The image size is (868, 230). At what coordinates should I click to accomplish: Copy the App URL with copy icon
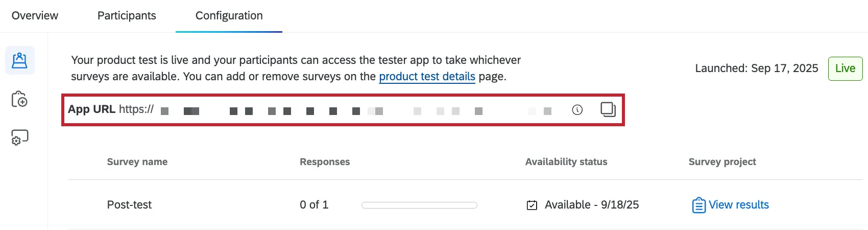point(608,109)
